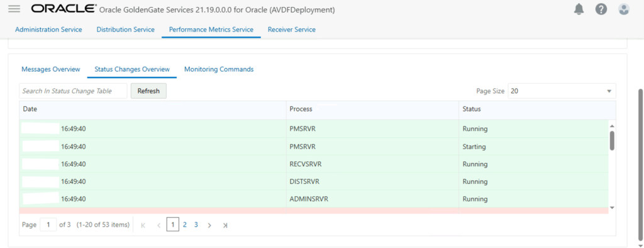Go to first page arrow icon
The image size is (644, 248).
pyautogui.click(x=143, y=225)
